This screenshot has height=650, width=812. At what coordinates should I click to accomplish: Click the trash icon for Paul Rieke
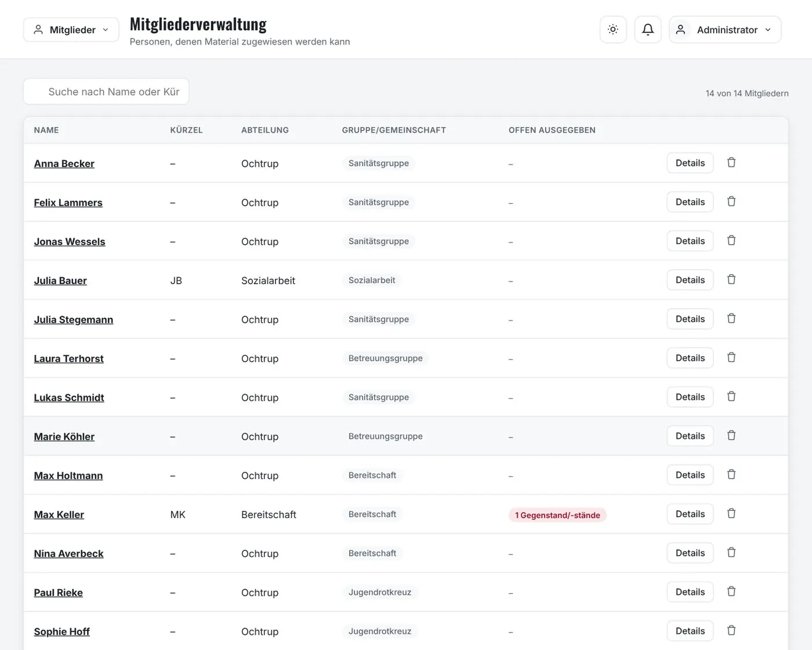(731, 591)
